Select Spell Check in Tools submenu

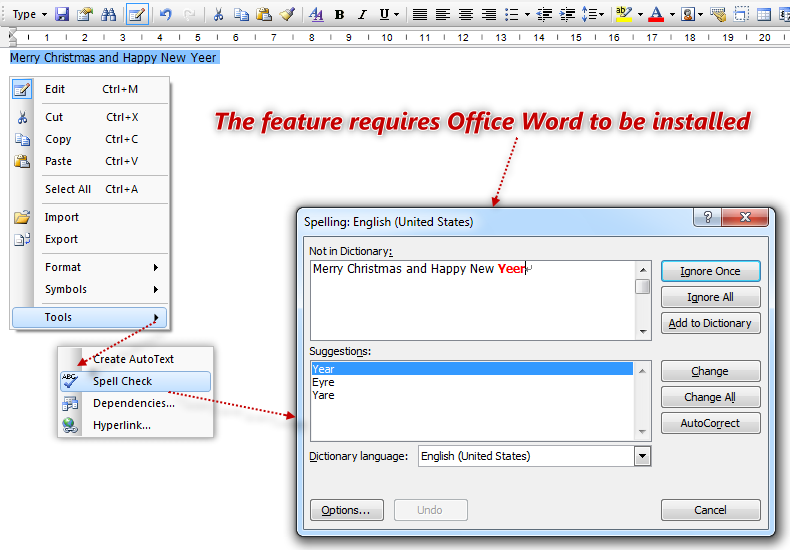pos(135,381)
